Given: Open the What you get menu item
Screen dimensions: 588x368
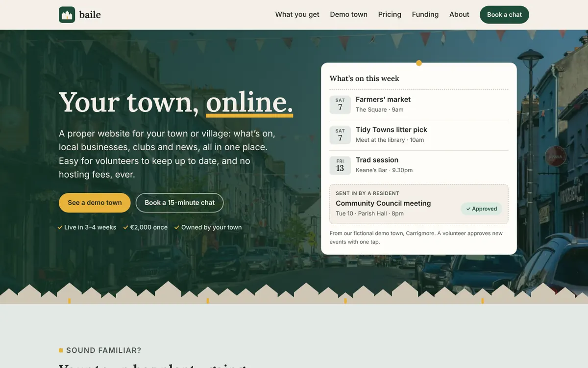Looking at the screenshot, I should [x=297, y=15].
